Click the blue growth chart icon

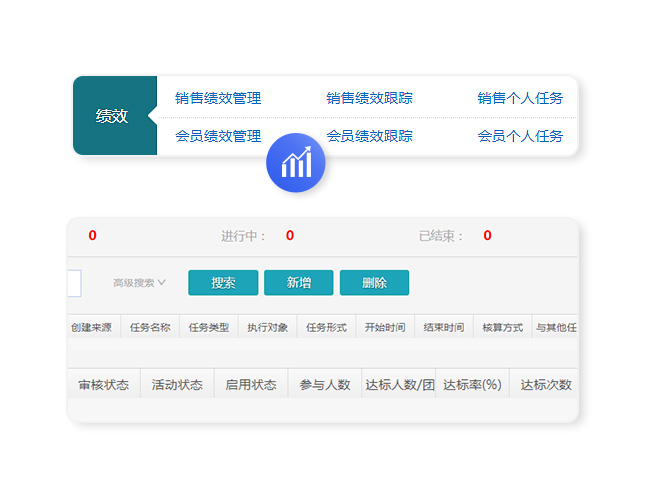pos(296,163)
